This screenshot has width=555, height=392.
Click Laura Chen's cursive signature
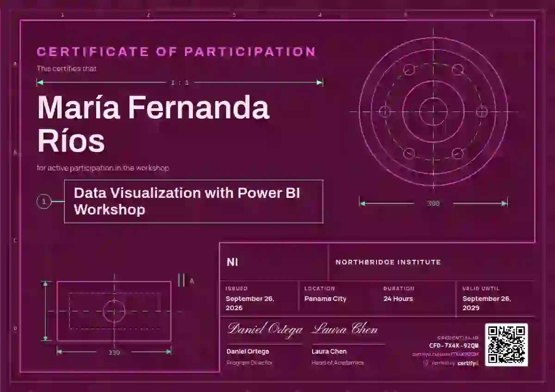click(345, 329)
